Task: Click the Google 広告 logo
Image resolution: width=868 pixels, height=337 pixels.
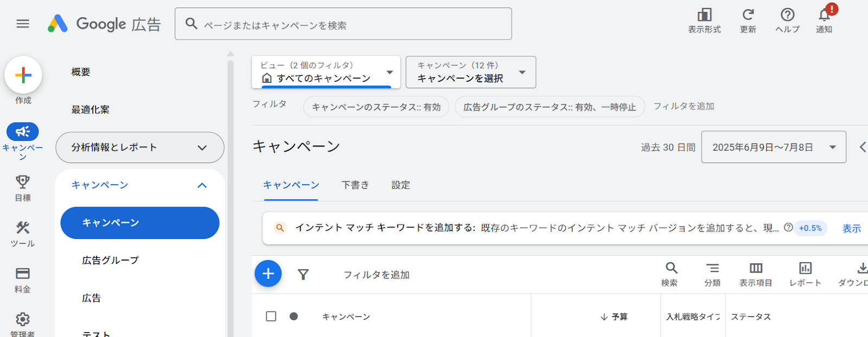Action: click(x=104, y=24)
